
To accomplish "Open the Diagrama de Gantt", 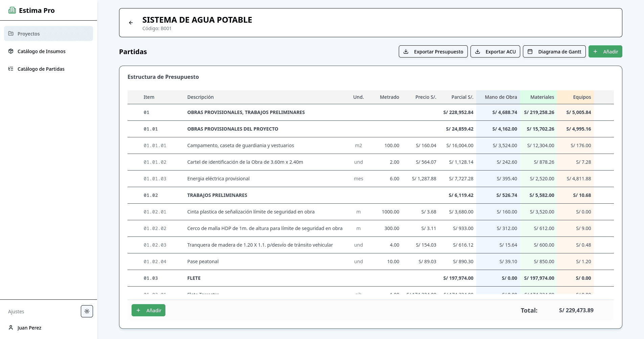I will pos(554,51).
